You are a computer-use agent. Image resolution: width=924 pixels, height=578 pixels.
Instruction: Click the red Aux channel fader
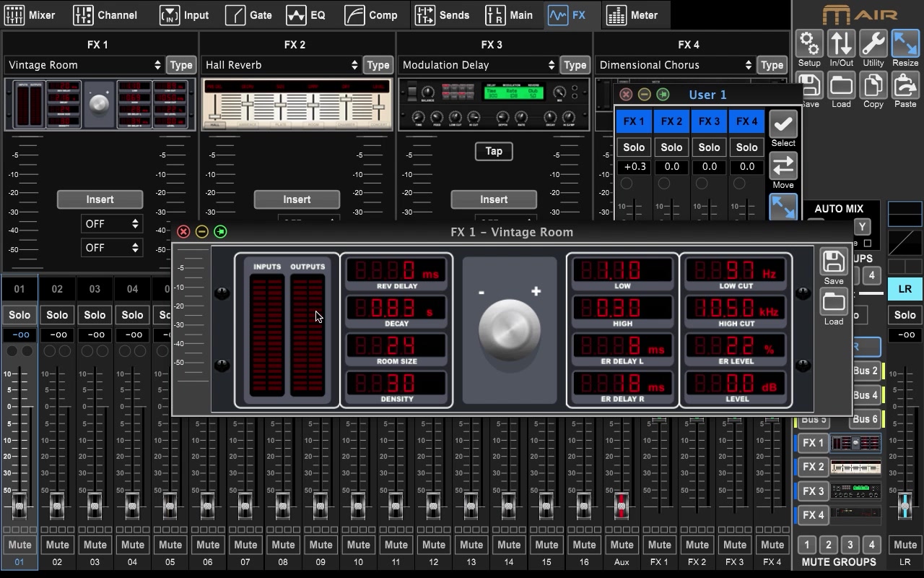[x=622, y=506]
